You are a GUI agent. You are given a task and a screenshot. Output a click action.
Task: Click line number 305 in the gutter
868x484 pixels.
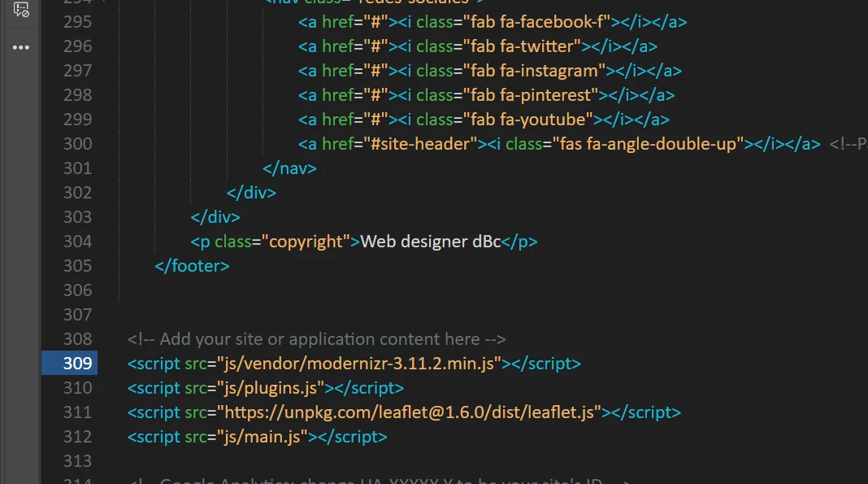(77, 266)
